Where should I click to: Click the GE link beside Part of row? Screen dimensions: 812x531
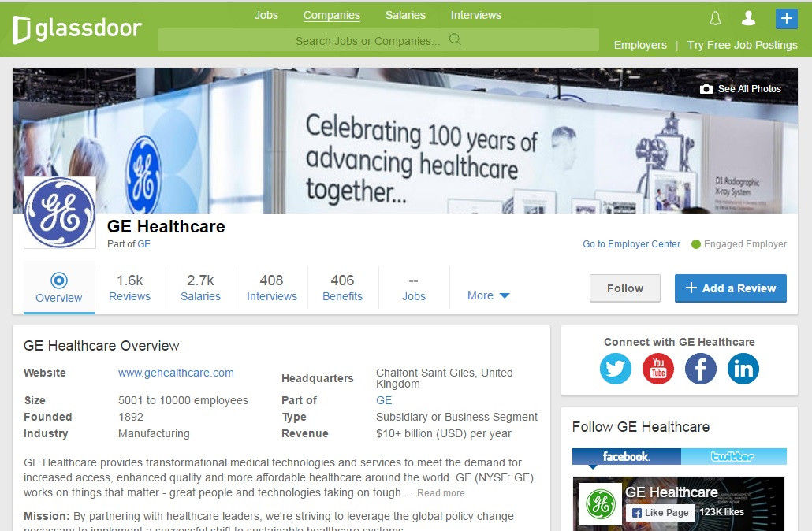pos(384,400)
